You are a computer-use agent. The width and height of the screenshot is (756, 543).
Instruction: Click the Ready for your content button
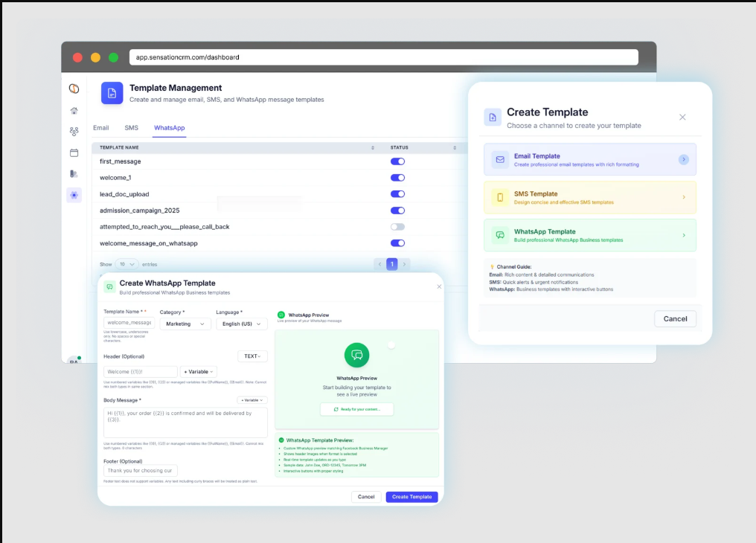point(356,410)
